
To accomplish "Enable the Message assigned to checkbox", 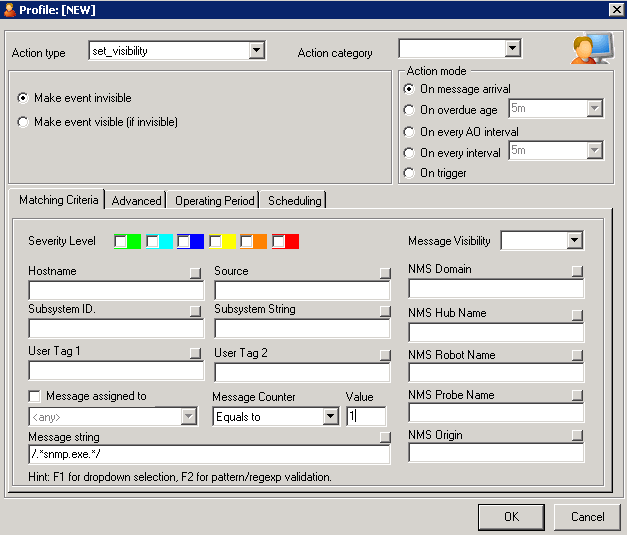I will point(35,396).
